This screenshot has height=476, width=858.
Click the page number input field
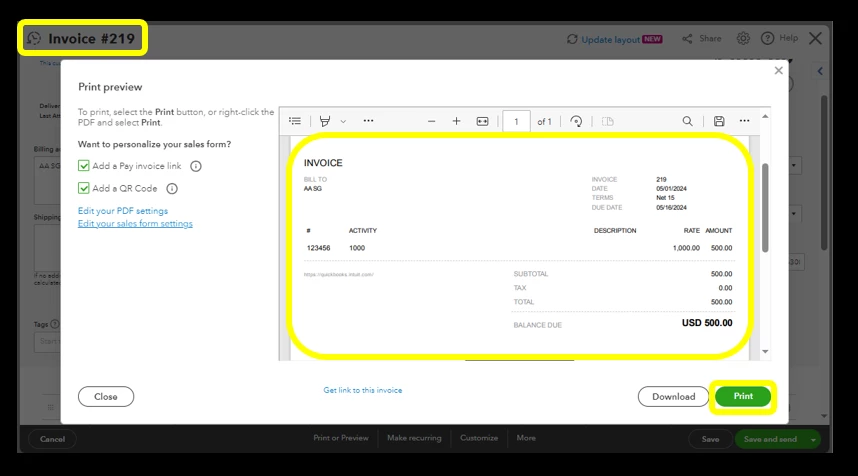[516, 121]
